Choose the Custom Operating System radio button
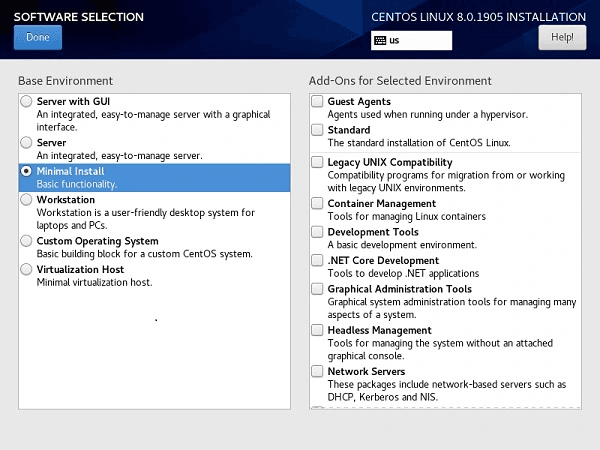 (x=26, y=241)
